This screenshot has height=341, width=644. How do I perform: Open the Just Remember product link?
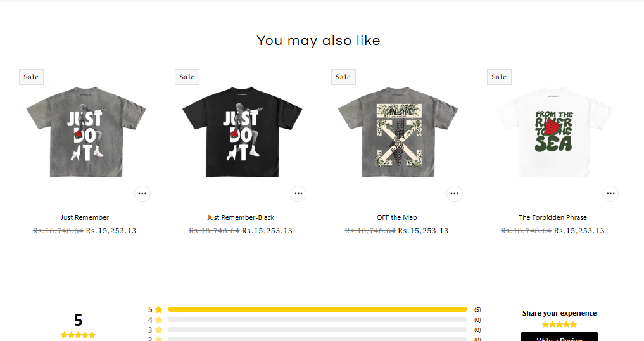(85, 217)
